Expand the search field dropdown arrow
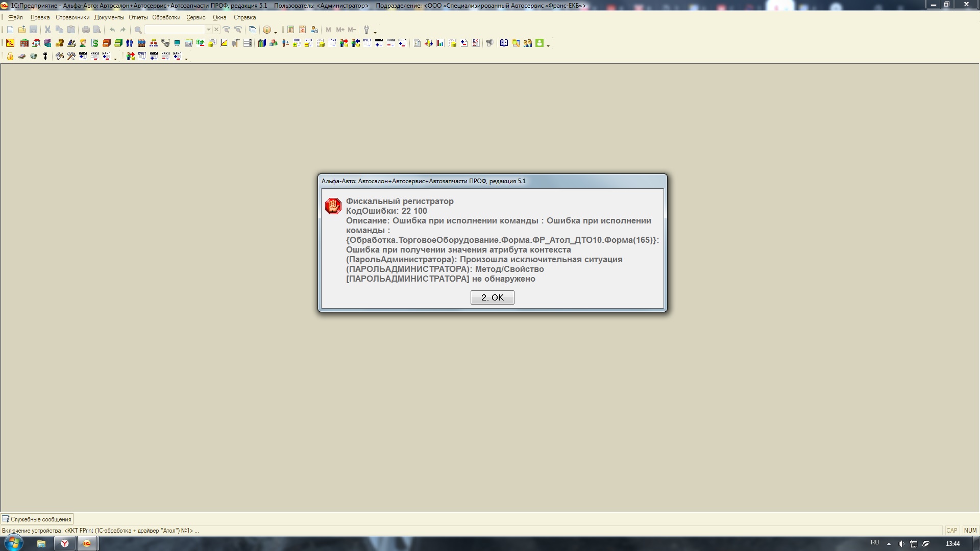The height and width of the screenshot is (551, 980). [x=209, y=30]
